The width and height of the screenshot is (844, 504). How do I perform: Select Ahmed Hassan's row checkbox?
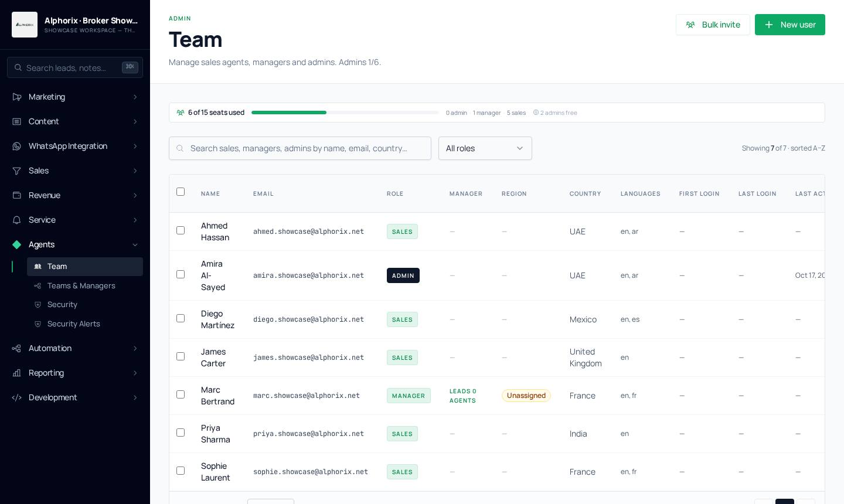(x=181, y=230)
